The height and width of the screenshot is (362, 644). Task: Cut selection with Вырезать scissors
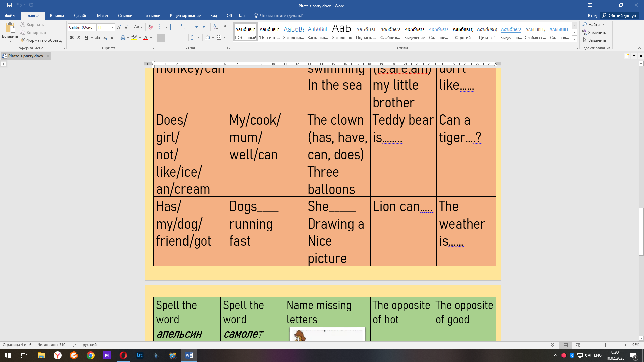pos(32,24)
